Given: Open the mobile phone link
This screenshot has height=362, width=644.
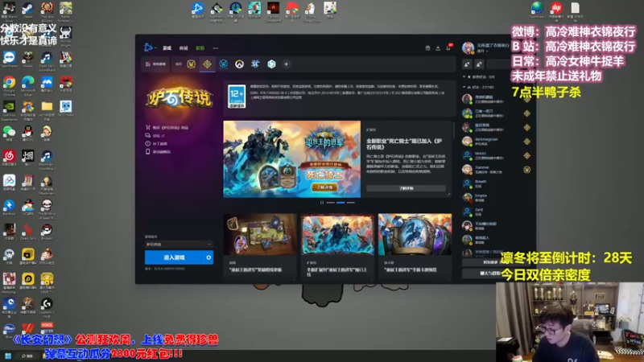Looking at the screenshot, I should point(158,152).
